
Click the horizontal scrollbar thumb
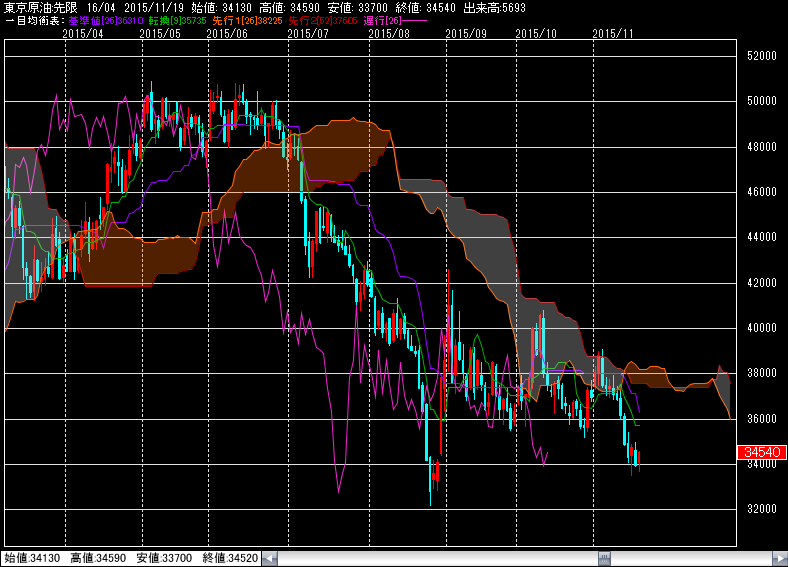(605, 558)
